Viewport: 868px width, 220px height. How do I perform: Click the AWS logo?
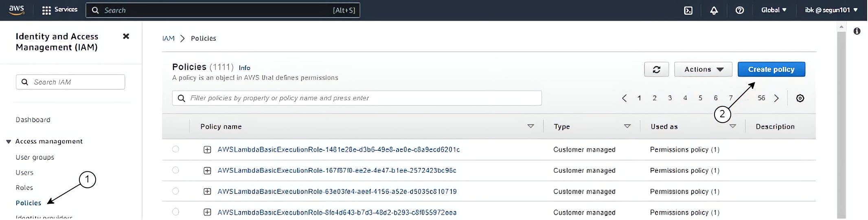point(17,10)
